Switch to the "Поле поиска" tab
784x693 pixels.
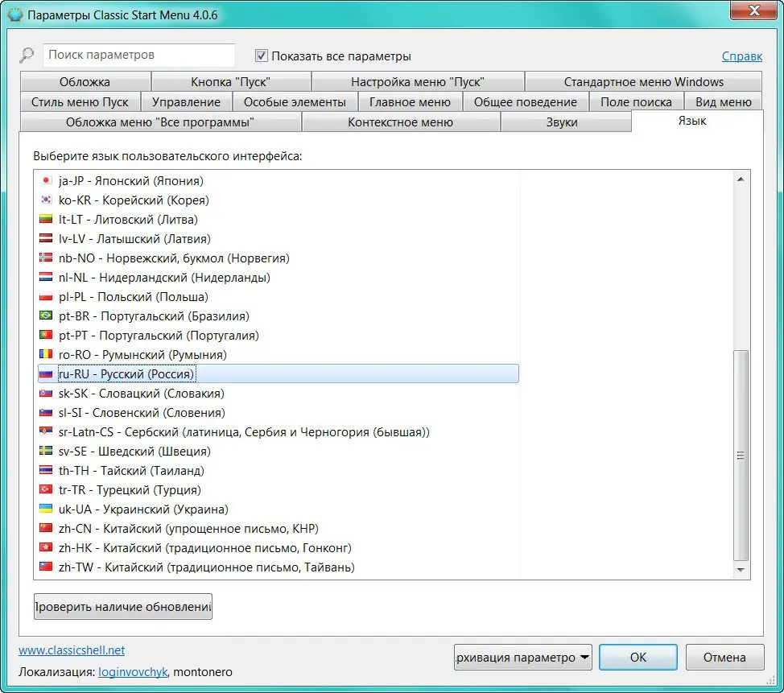(636, 102)
